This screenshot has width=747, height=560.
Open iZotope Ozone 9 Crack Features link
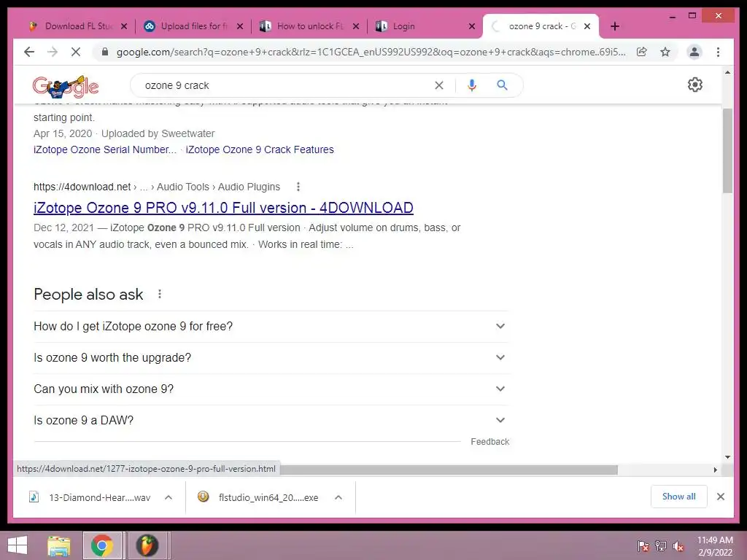coord(260,149)
